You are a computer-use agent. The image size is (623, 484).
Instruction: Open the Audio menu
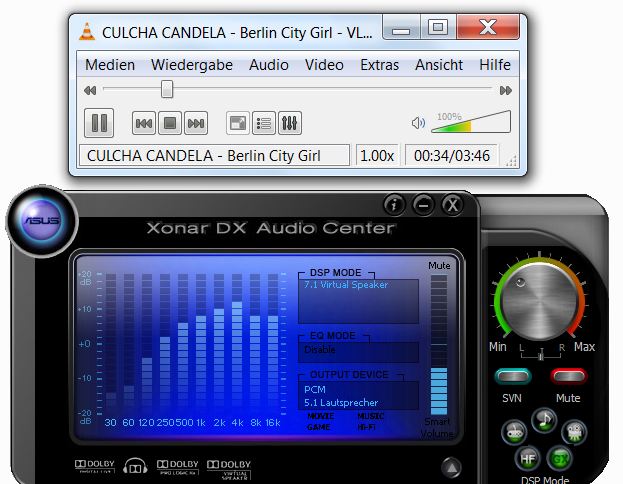[269, 65]
